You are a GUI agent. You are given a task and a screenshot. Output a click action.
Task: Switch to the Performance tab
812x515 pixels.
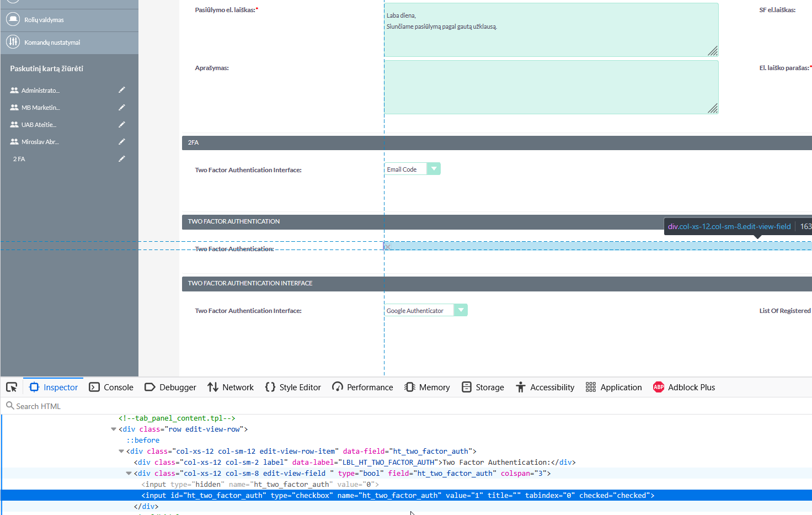[x=362, y=387]
